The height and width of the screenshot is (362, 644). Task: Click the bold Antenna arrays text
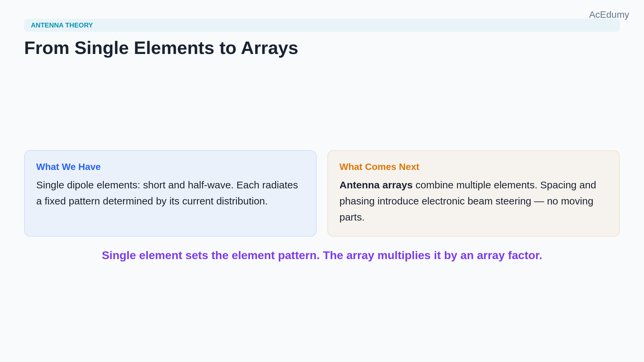pyautogui.click(x=376, y=185)
